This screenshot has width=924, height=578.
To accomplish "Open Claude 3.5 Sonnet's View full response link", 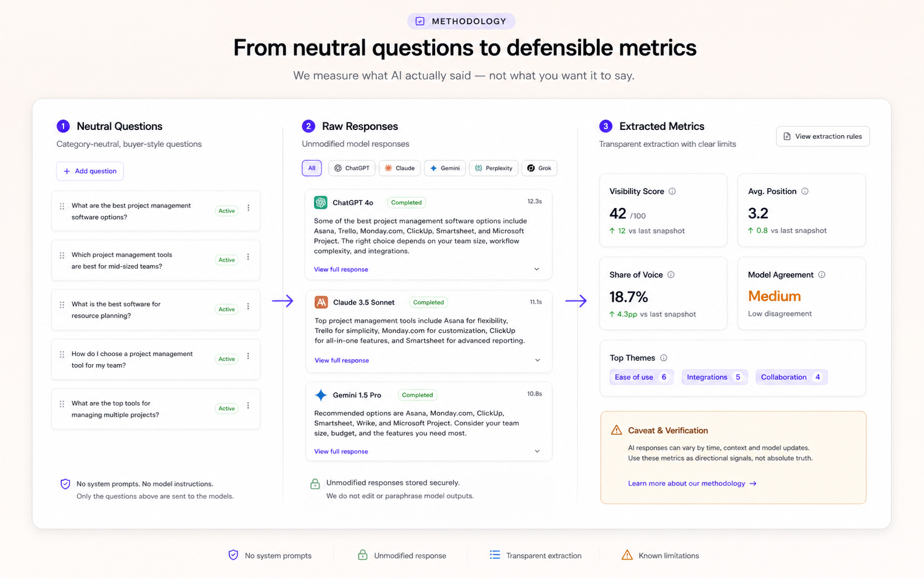I will 341,360.
